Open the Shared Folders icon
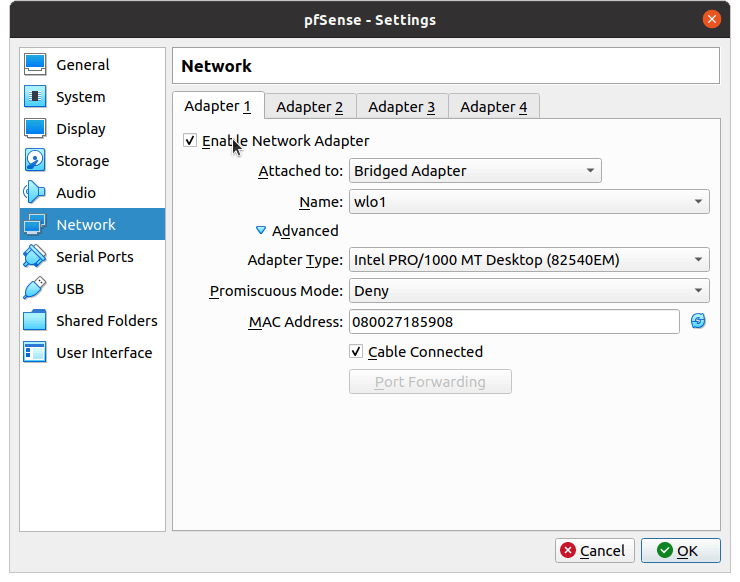Viewport: 740px width, 582px height. (36, 321)
